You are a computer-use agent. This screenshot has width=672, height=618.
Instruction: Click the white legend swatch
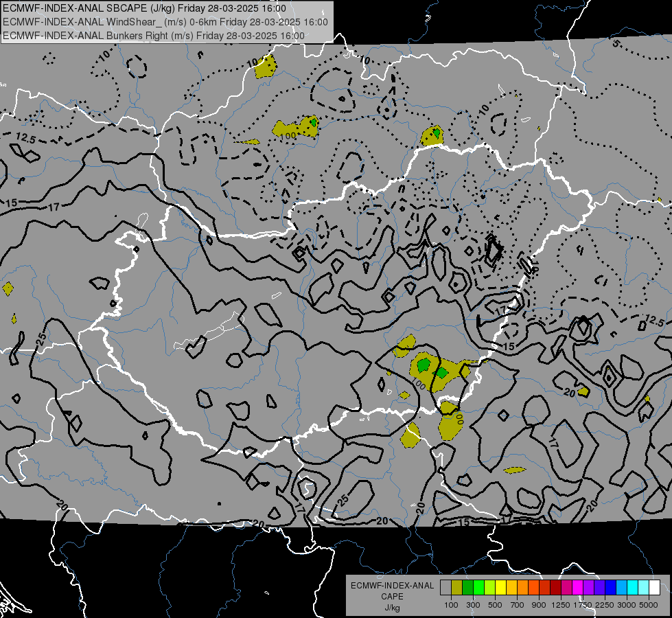tap(654, 588)
